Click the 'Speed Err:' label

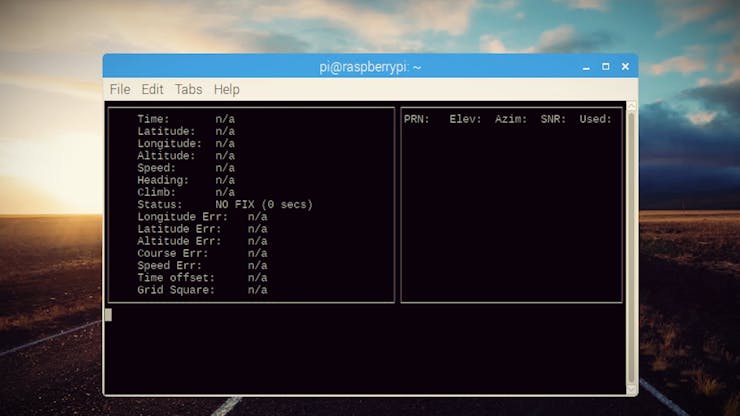coord(169,266)
